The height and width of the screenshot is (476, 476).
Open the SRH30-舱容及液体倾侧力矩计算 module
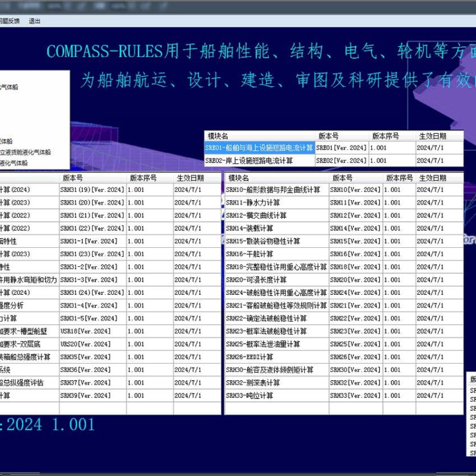[268, 370]
